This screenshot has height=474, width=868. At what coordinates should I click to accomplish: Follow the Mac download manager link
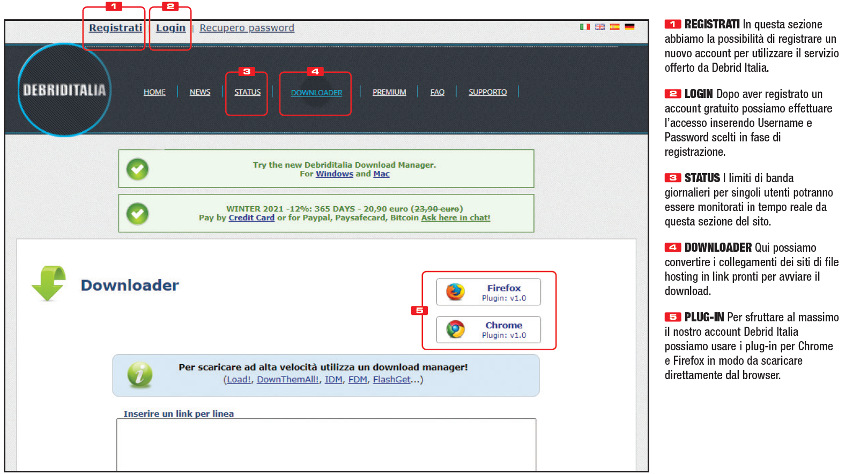point(381,174)
